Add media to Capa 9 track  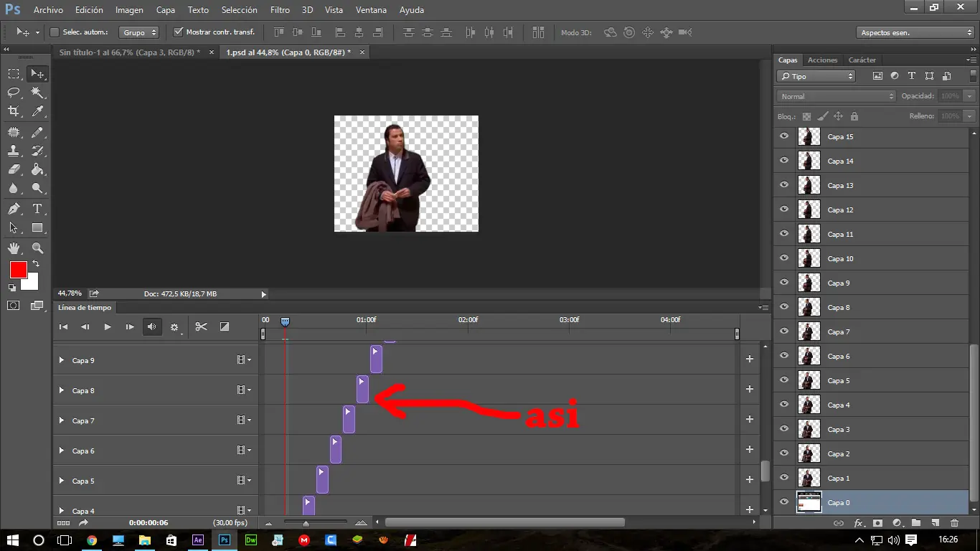[750, 359]
